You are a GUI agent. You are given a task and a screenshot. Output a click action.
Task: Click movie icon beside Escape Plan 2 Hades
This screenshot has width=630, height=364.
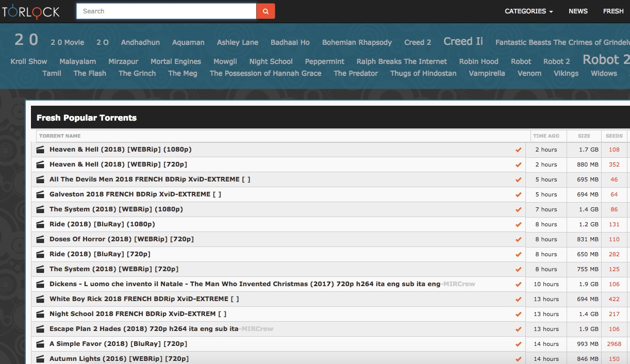40,329
